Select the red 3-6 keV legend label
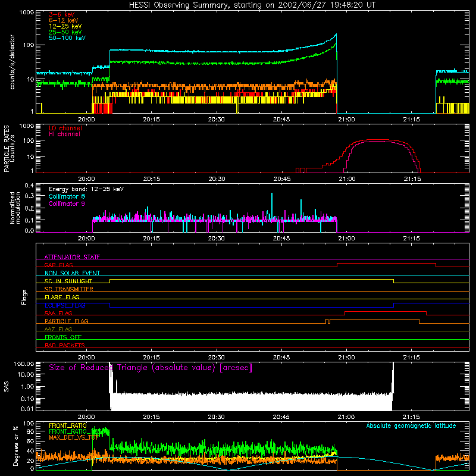 coord(62,14)
